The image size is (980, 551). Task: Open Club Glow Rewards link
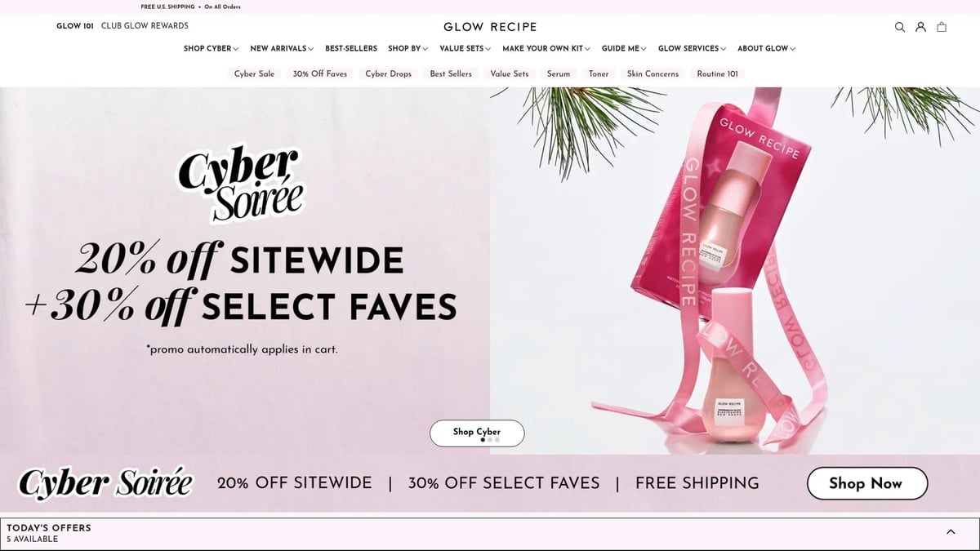point(145,26)
